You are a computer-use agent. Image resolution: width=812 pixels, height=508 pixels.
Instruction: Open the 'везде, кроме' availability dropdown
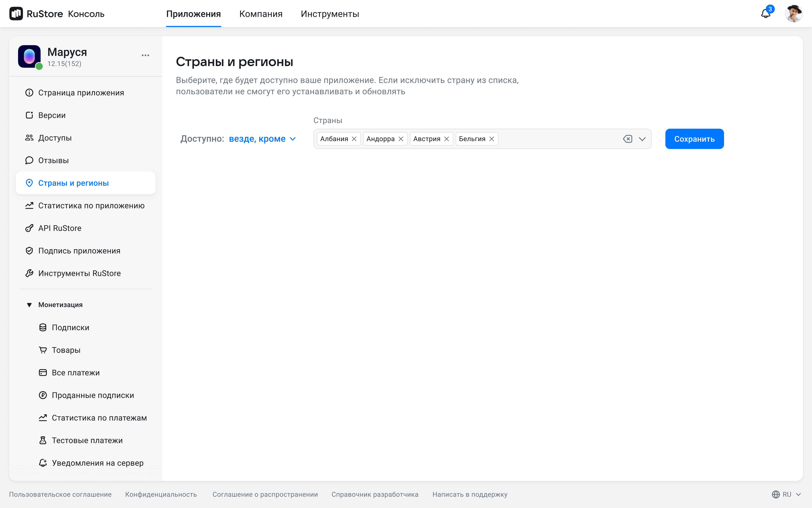pyautogui.click(x=262, y=139)
